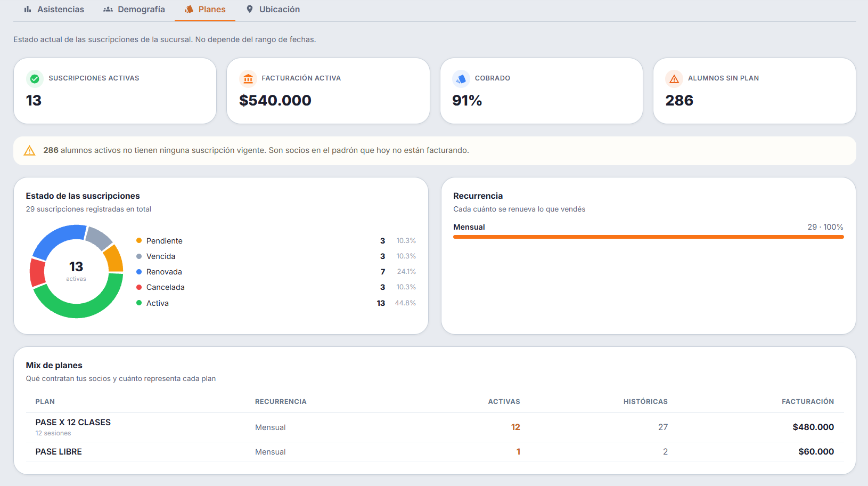
Task: Click the people icon beside Demografía
Action: click(108, 10)
